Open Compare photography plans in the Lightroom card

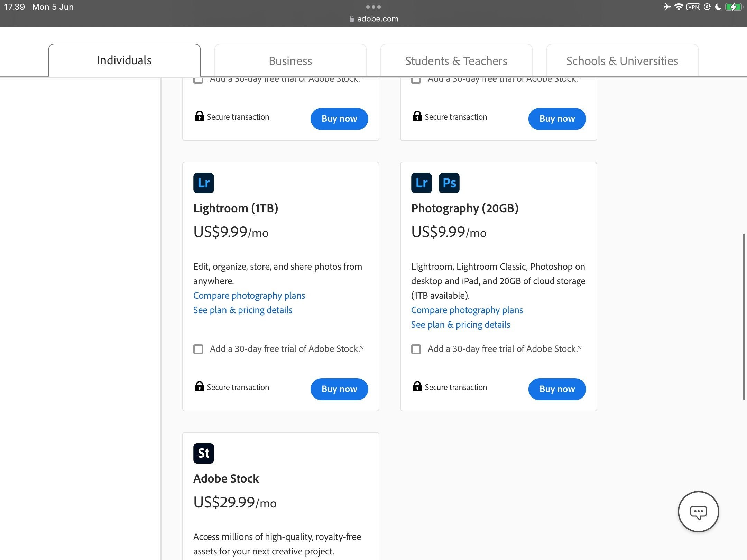[249, 296]
